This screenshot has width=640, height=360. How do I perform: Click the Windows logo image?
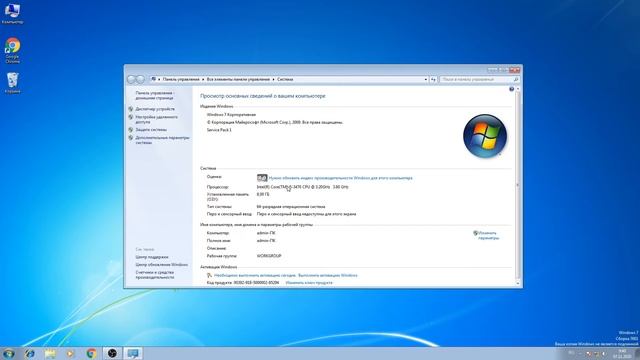click(x=485, y=136)
